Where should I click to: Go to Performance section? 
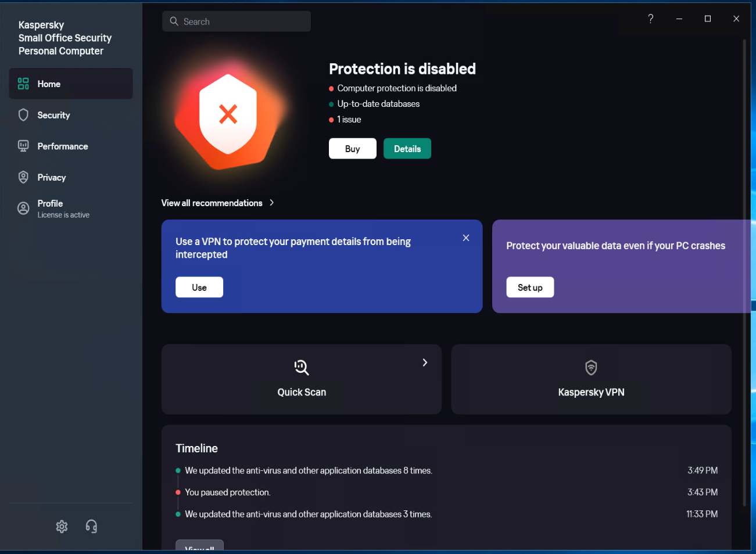[x=71, y=146]
